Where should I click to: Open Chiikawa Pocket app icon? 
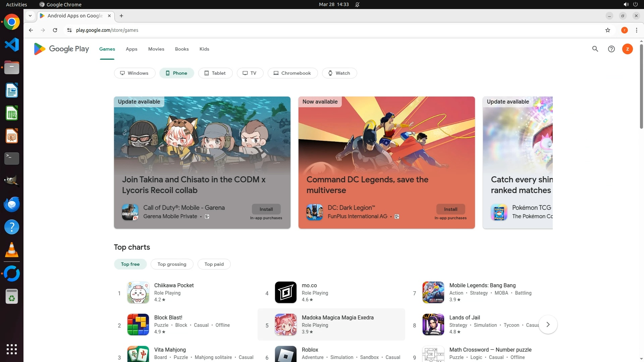(x=138, y=292)
